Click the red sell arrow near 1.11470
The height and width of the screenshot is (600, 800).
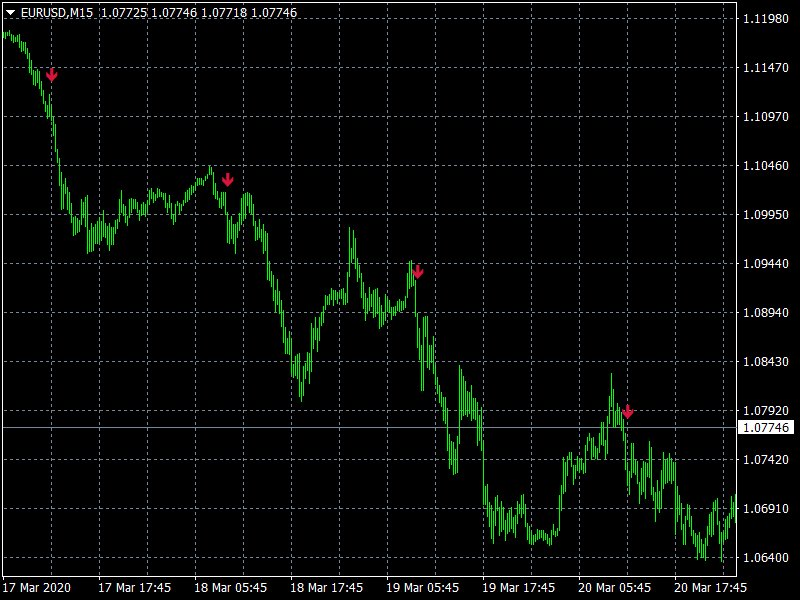[52, 75]
